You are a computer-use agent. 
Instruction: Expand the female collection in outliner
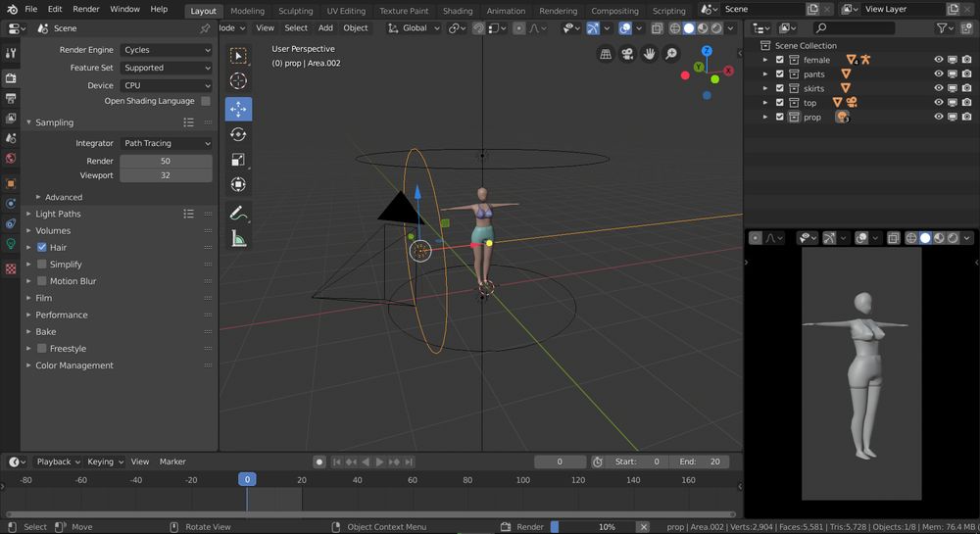tap(765, 60)
